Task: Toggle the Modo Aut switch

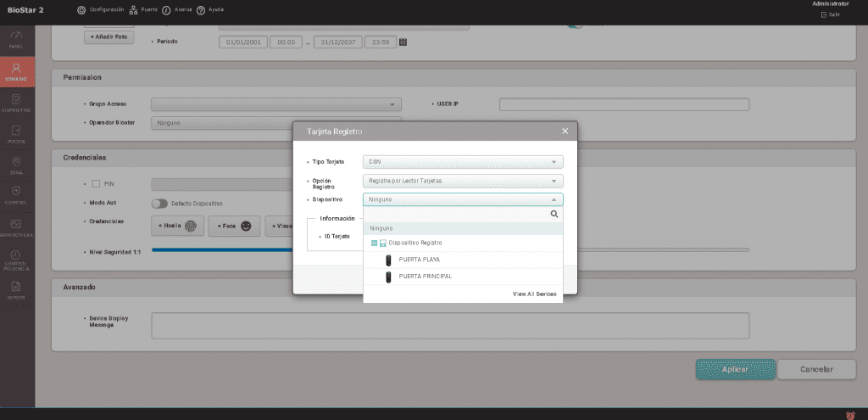Action: coord(159,204)
